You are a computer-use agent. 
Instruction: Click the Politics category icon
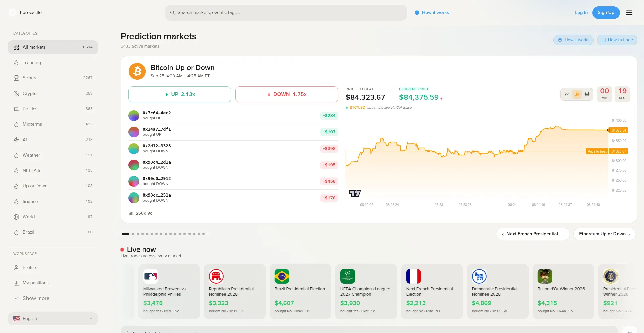(x=16, y=109)
